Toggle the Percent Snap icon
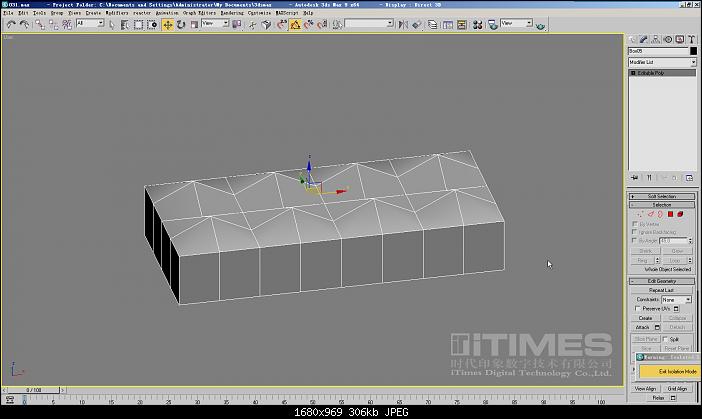Image resolution: width=702 pixels, height=419 pixels. point(309,25)
